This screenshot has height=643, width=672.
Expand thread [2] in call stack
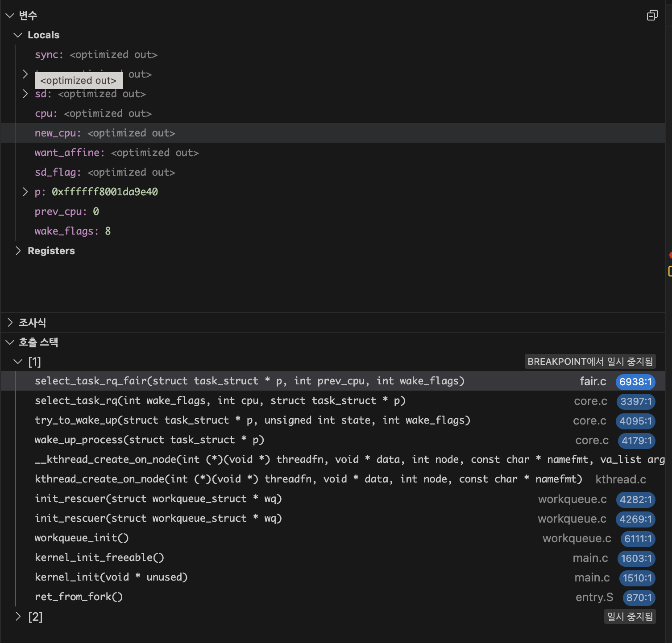click(18, 617)
